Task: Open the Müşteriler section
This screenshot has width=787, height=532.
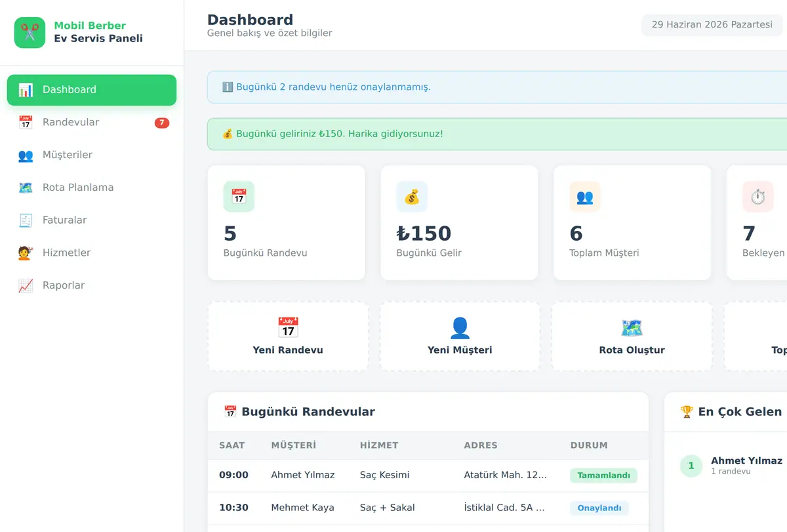Action: 92,155
